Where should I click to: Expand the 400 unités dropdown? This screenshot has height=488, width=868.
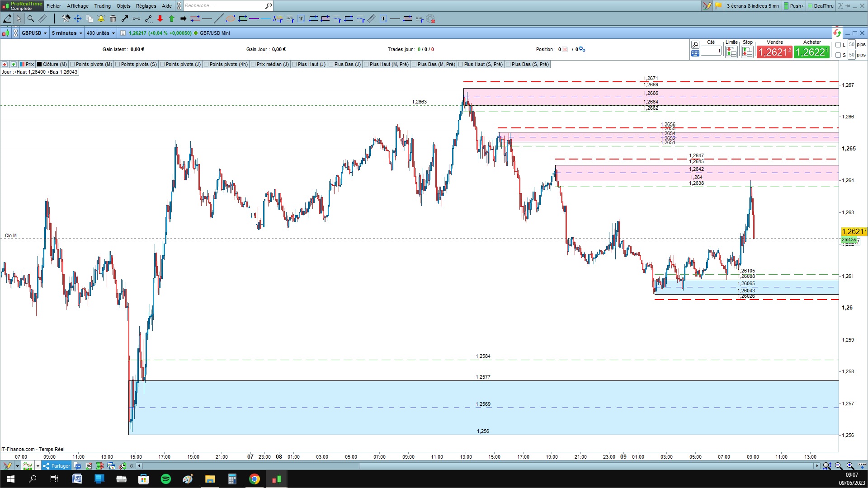[101, 33]
